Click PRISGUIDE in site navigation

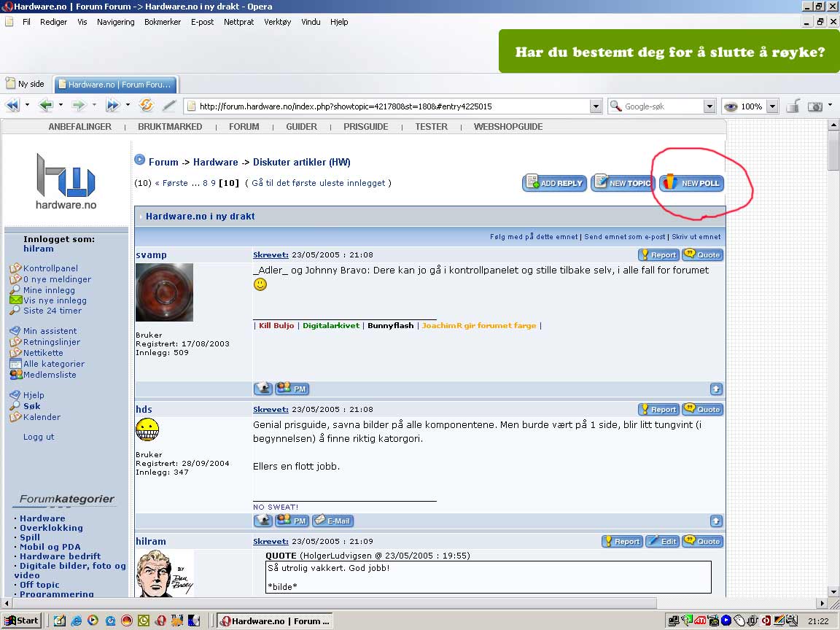[x=366, y=127]
